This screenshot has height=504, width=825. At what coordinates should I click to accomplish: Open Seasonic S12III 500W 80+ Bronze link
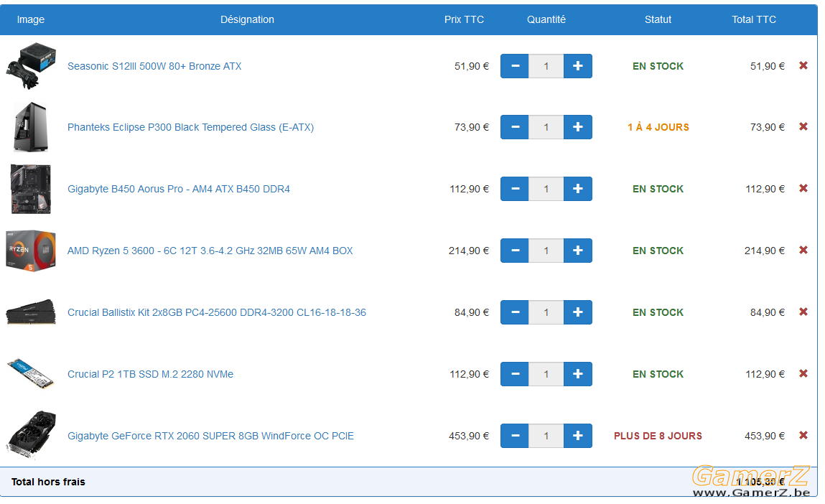154,66
